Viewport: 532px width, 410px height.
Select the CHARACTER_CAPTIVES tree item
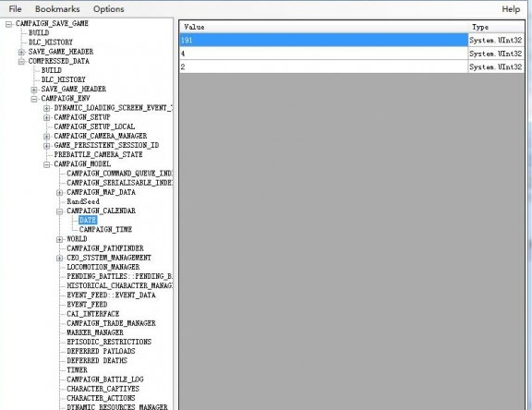point(103,389)
